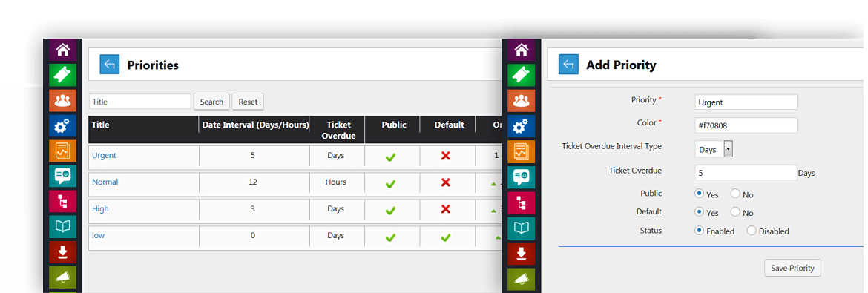Open the olive announcements megaphone icon in Priorities sidebar
Viewport: 868px width, 293px height.
(x=62, y=277)
